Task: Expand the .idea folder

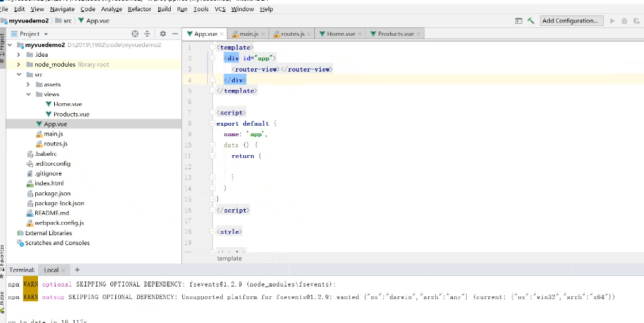Action: [x=18, y=55]
